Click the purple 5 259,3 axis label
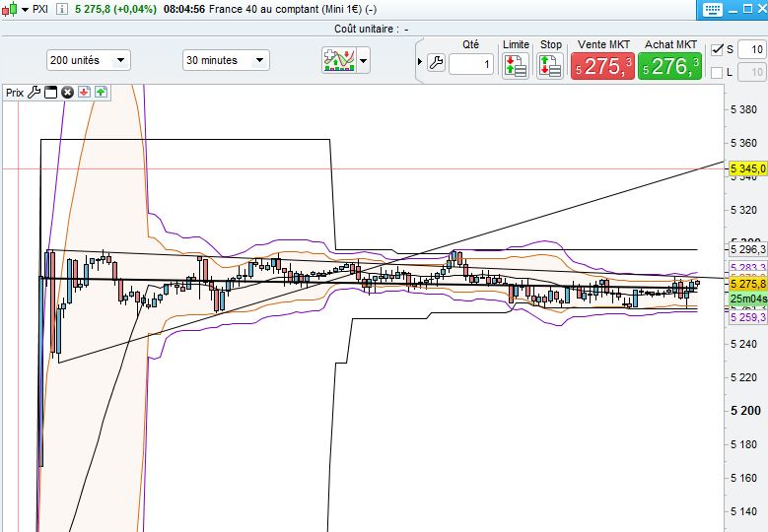The image size is (768, 532). click(748, 317)
